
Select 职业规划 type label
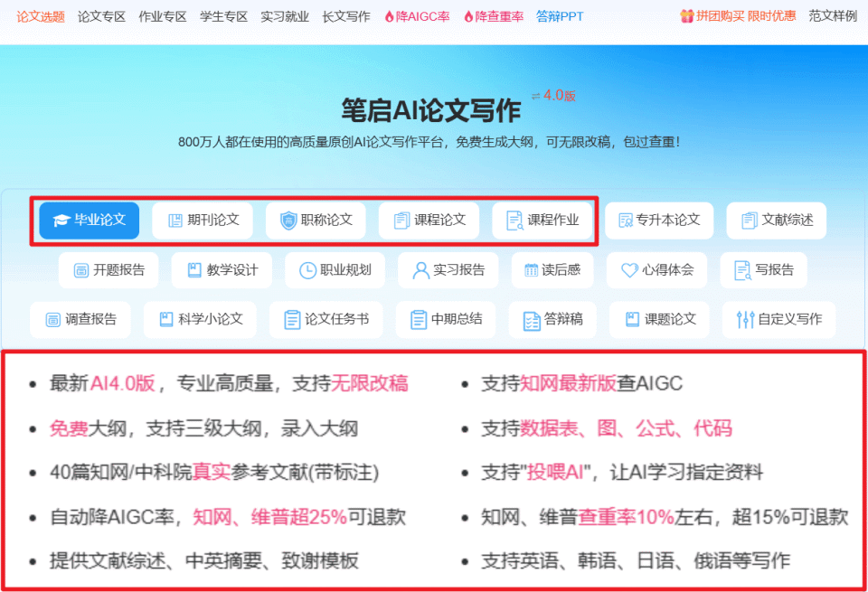point(345,270)
